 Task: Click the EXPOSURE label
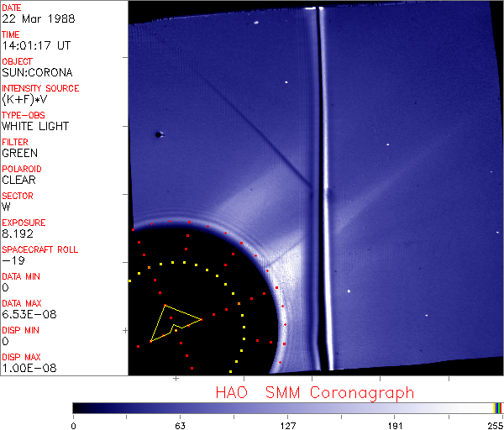click(24, 223)
